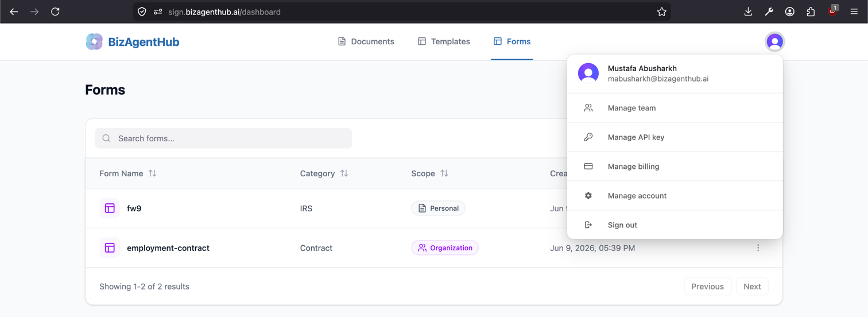Viewport: 868px width, 317px height.
Task: Go back with the browser back arrow
Action: click(x=14, y=11)
